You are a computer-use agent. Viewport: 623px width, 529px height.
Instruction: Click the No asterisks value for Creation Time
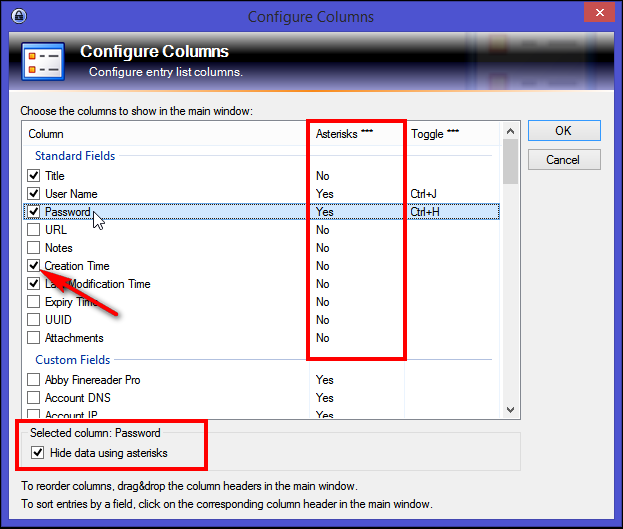(x=323, y=266)
